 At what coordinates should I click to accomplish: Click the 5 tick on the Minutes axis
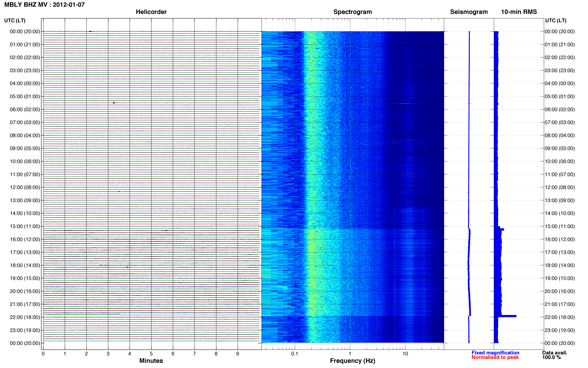(151, 354)
